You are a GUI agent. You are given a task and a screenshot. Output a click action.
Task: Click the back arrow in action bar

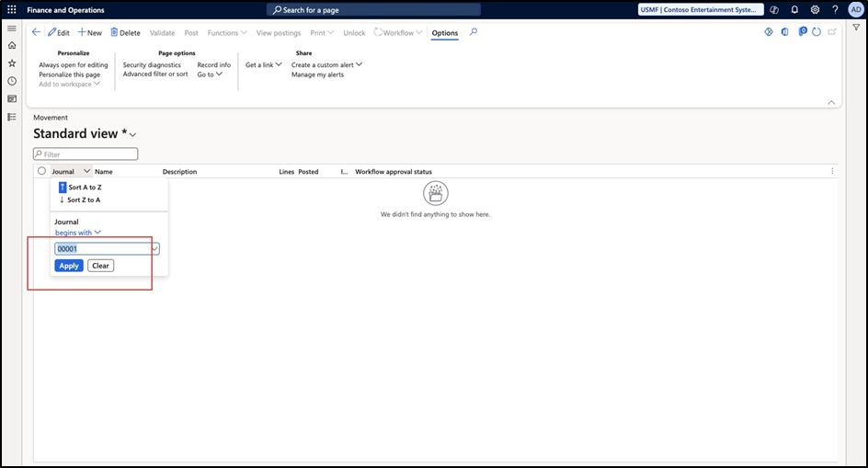[36, 32]
